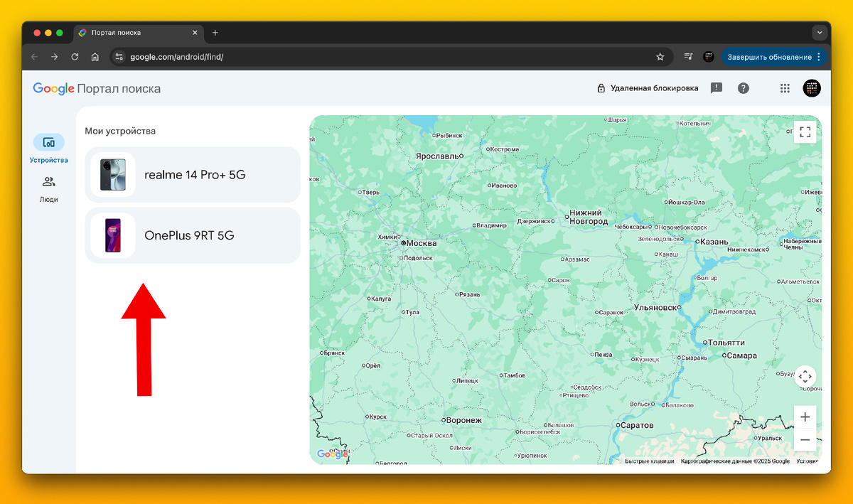Open the Chrome three-dot menu
The height and width of the screenshot is (504, 853).
819,57
